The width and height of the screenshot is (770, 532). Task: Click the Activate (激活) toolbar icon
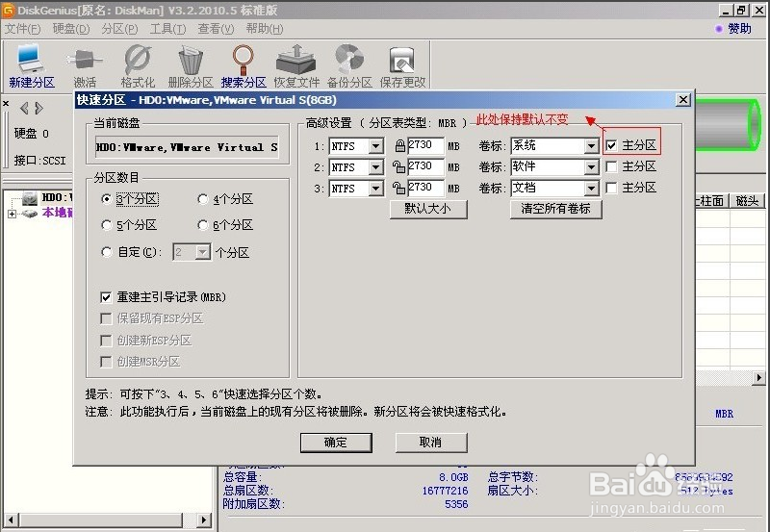click(x=85, y=60)
